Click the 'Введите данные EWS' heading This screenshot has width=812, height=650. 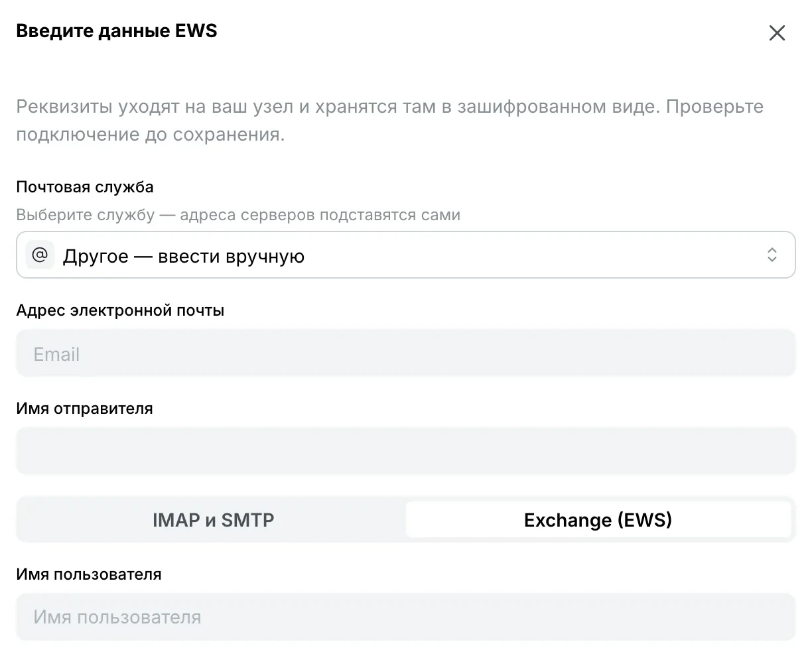pyautogui.click(x=117, y=31)
